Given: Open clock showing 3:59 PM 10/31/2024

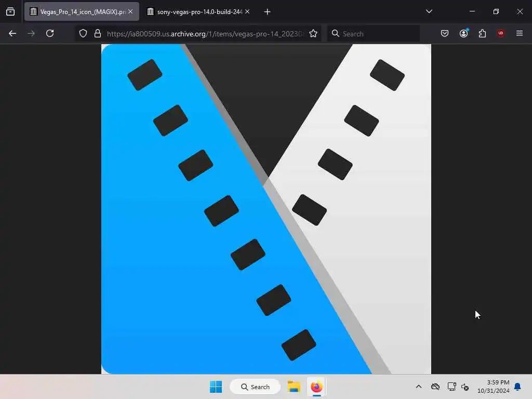Looking at the screenshot, I should 494,387.
